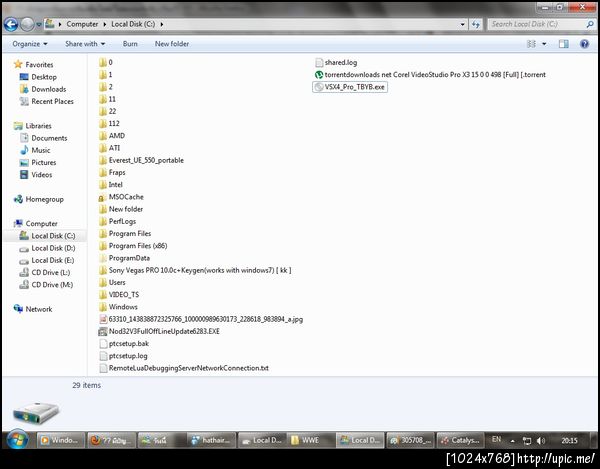Select the VIDEO_TS folder icon
Viewport: 600px width, 469px height.
[103, 295]
